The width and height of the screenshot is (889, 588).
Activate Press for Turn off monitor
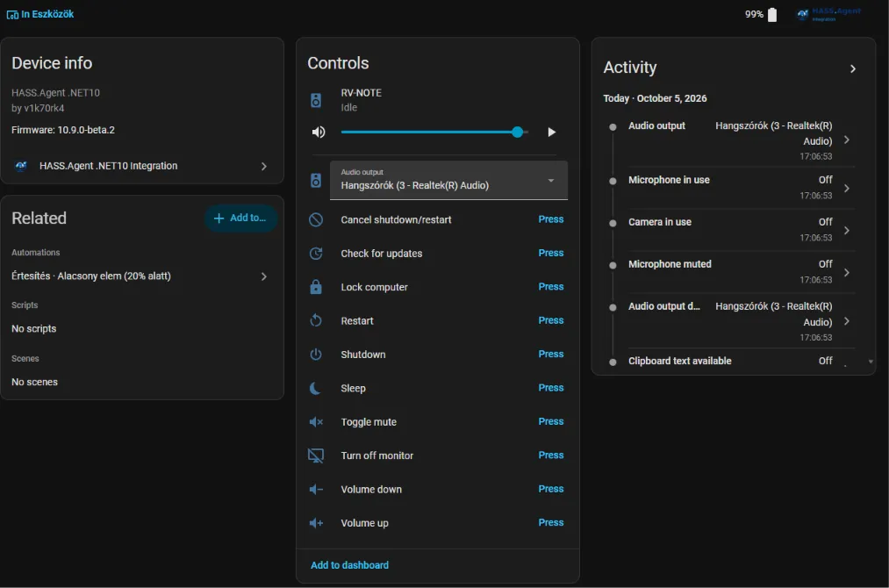pos(550,455)
